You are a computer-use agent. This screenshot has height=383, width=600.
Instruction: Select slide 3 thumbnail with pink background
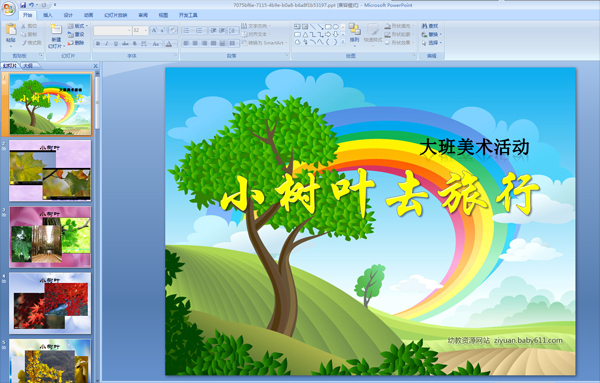pos(50,237)
